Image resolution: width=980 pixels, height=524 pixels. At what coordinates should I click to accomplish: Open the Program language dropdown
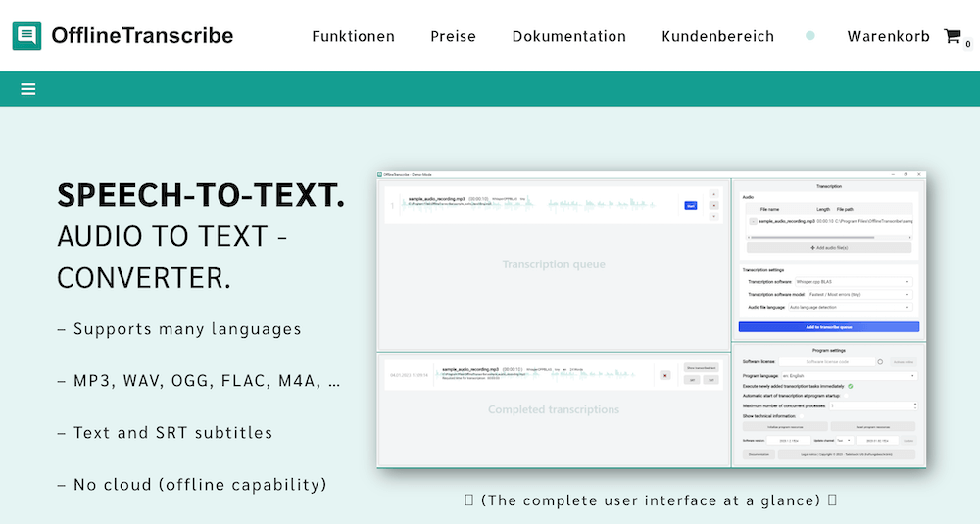(x=848, y=376)
